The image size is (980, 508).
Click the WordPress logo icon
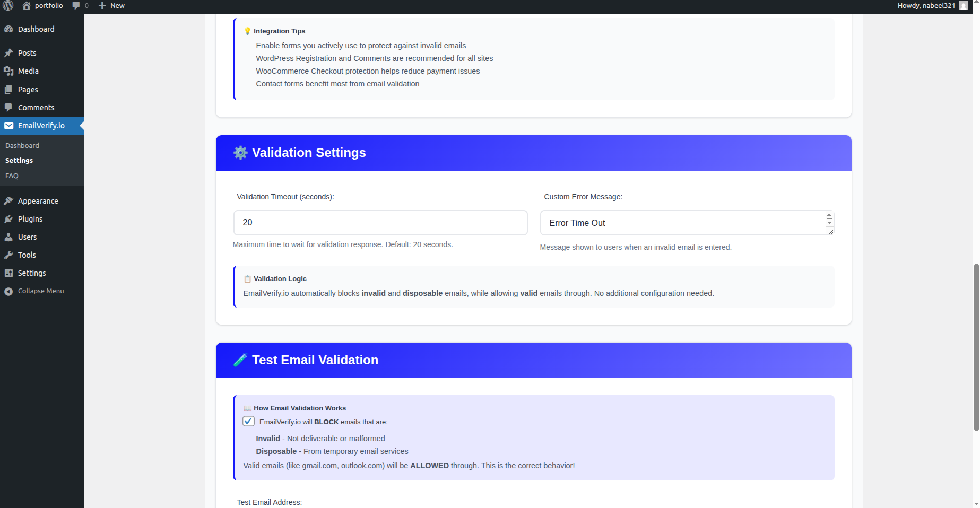click(8, 6)
